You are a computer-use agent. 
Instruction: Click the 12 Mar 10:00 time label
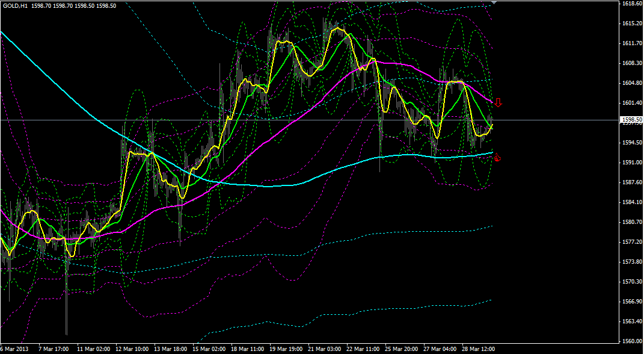click(x=132, y=349)
